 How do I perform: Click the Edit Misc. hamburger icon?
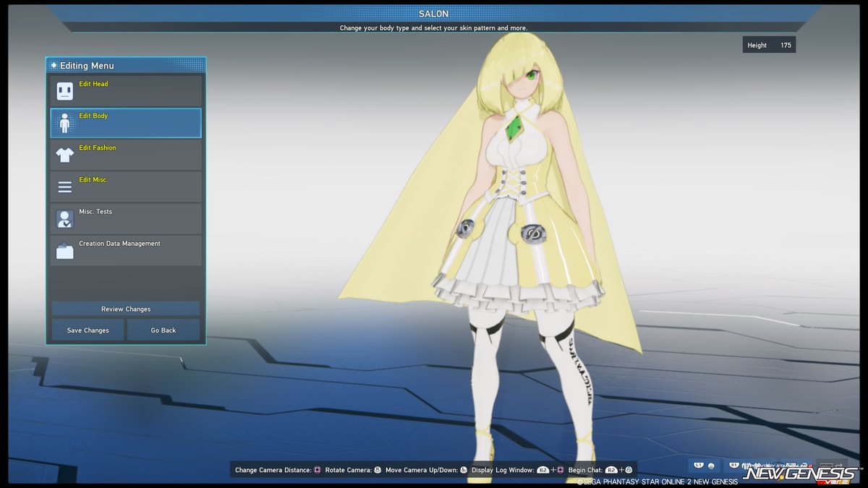coord(64,185)
